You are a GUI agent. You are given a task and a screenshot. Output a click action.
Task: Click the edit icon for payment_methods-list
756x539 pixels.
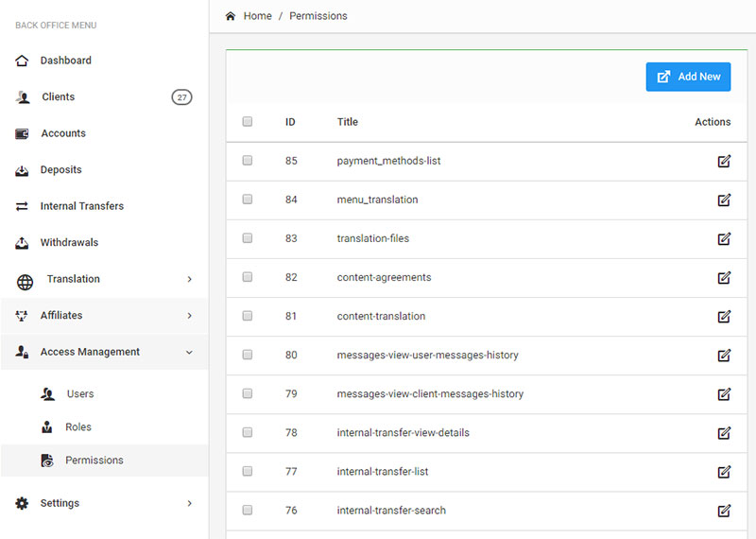click(724, 161)
